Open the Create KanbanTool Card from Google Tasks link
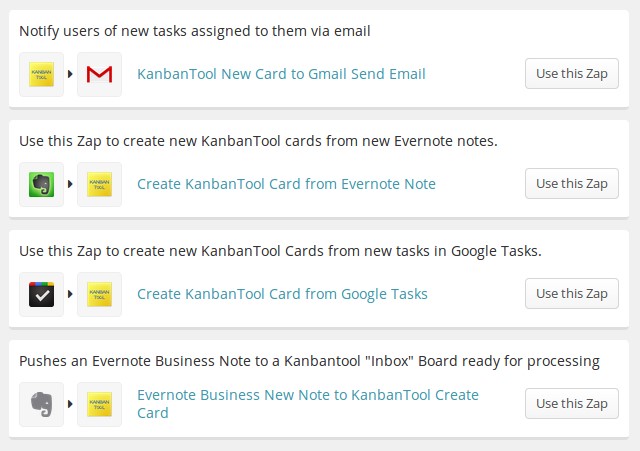This screenshot has width=640, height=451. [x=282, y=294]
